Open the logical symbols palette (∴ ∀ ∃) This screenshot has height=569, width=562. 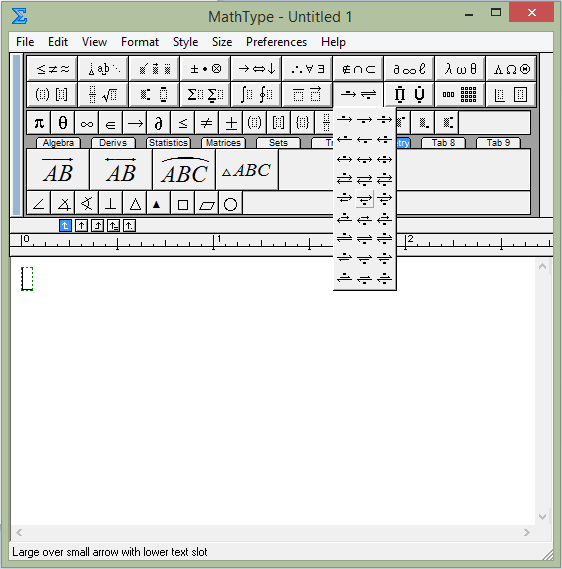pos(307,68)
